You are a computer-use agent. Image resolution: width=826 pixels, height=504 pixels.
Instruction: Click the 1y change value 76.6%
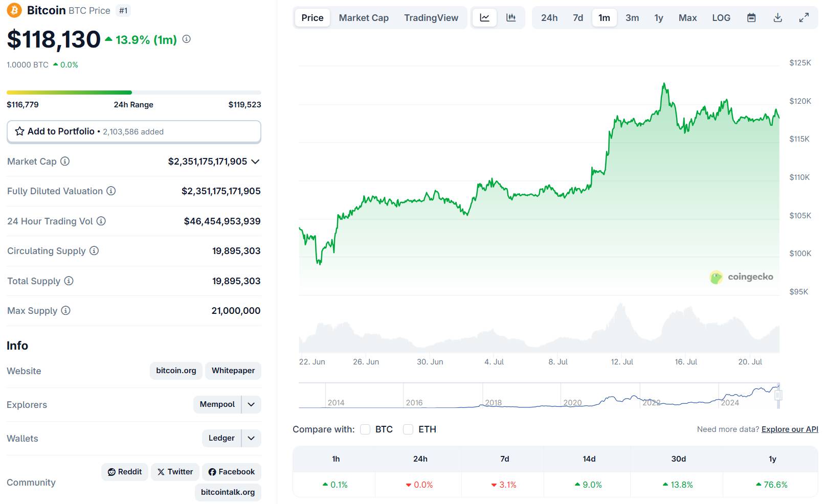(772, 485)
